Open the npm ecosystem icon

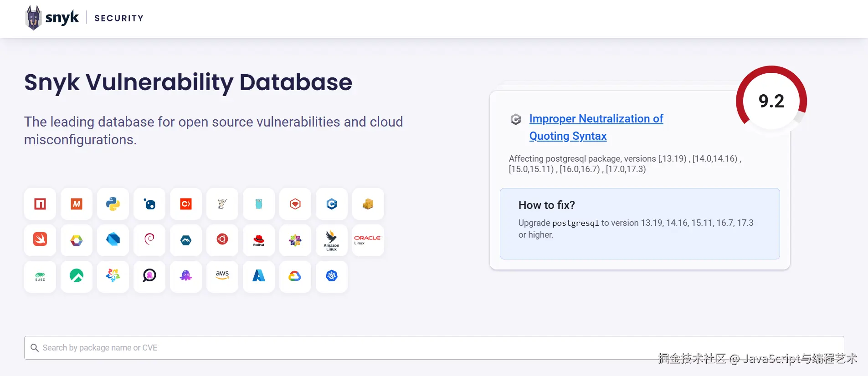tap(40, 204)
